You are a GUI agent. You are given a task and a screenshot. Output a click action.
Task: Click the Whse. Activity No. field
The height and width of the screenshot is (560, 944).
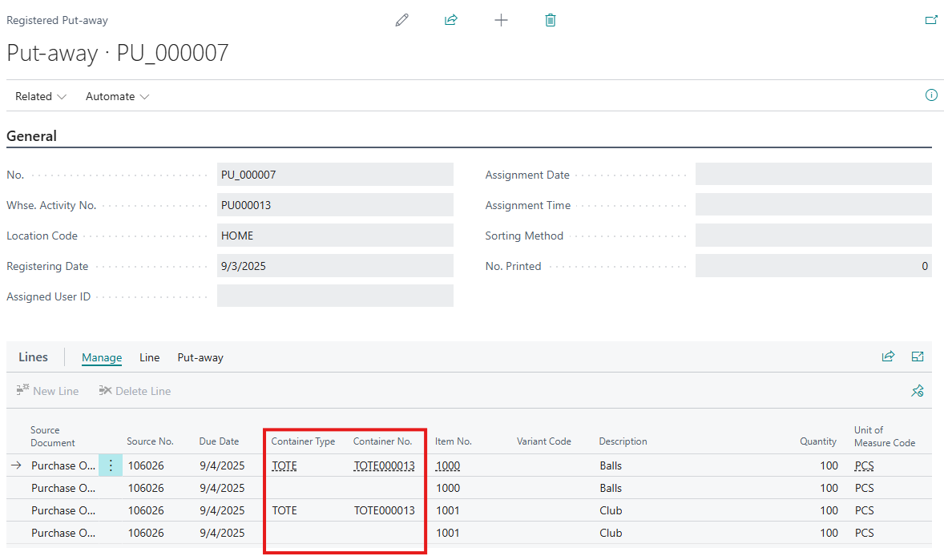click(335, 205)
